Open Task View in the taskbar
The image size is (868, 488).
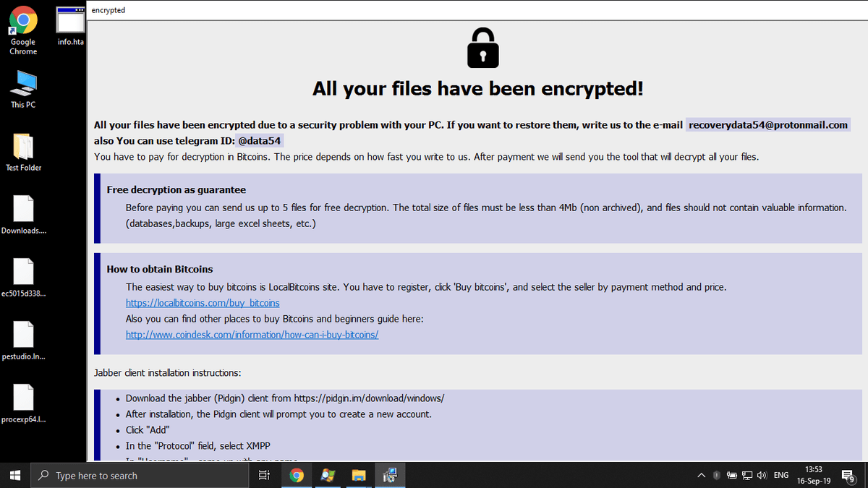tap(264, 475)
